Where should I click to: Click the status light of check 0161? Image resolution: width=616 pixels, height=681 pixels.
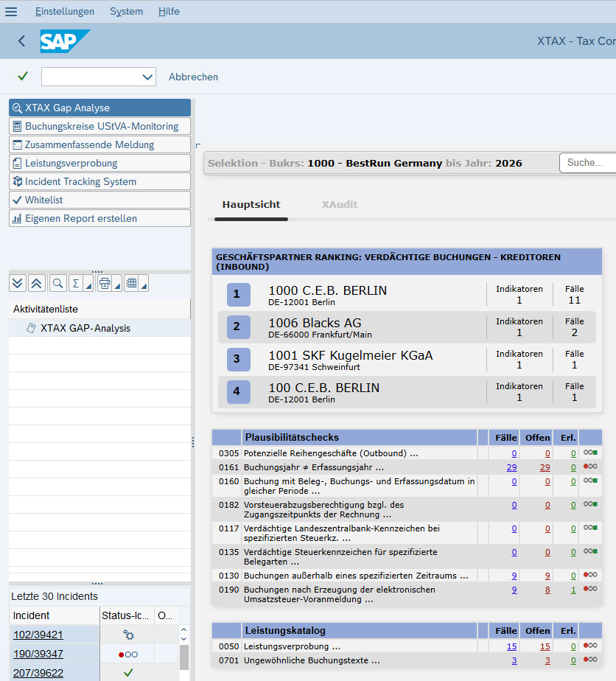click(590, 467)
